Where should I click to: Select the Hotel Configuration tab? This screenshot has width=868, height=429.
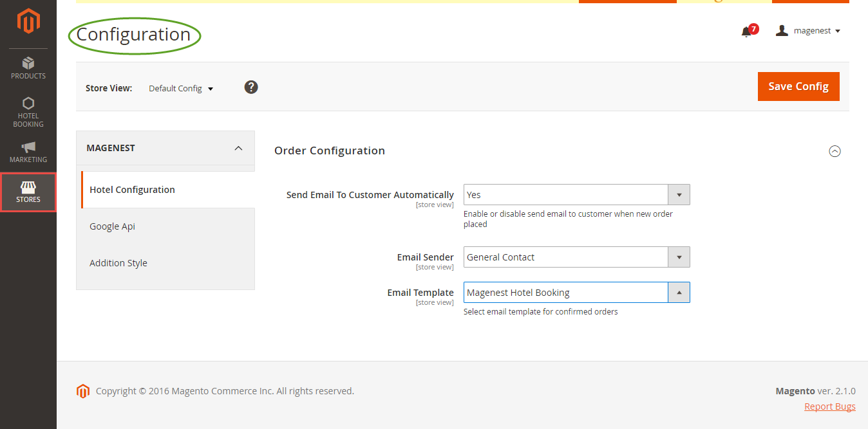coord(168,190)
